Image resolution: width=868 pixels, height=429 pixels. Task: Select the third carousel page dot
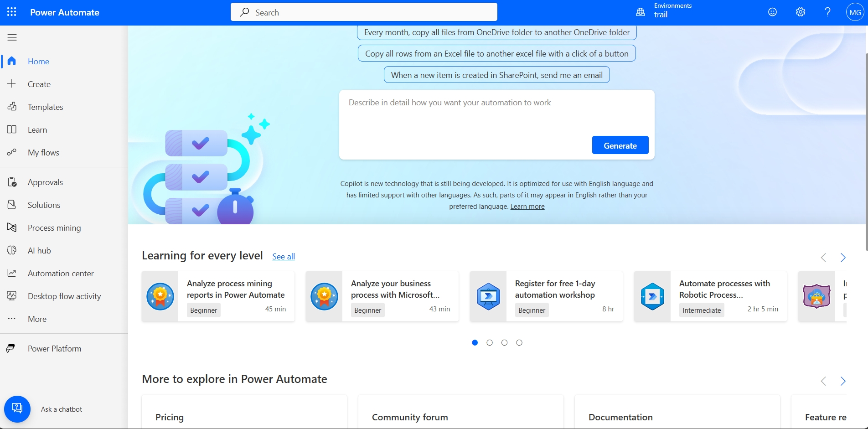point(504,343)
